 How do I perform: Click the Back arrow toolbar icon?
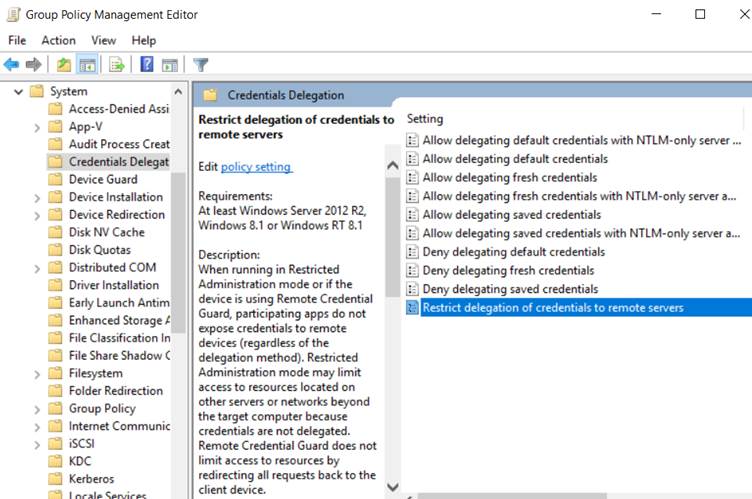point(11,64)
